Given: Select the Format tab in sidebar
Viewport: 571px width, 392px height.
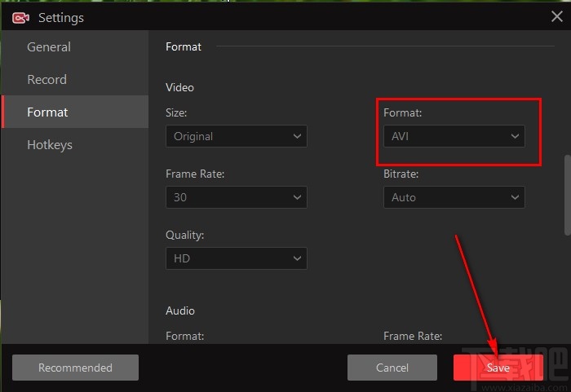Looking at the screenshot, I should [x=47, y=112].
